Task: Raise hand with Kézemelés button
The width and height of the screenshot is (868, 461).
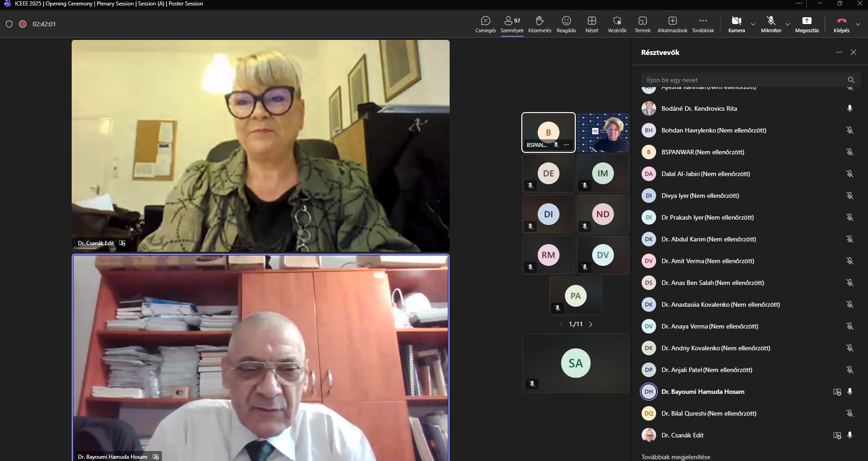Action: click(539, 24)
